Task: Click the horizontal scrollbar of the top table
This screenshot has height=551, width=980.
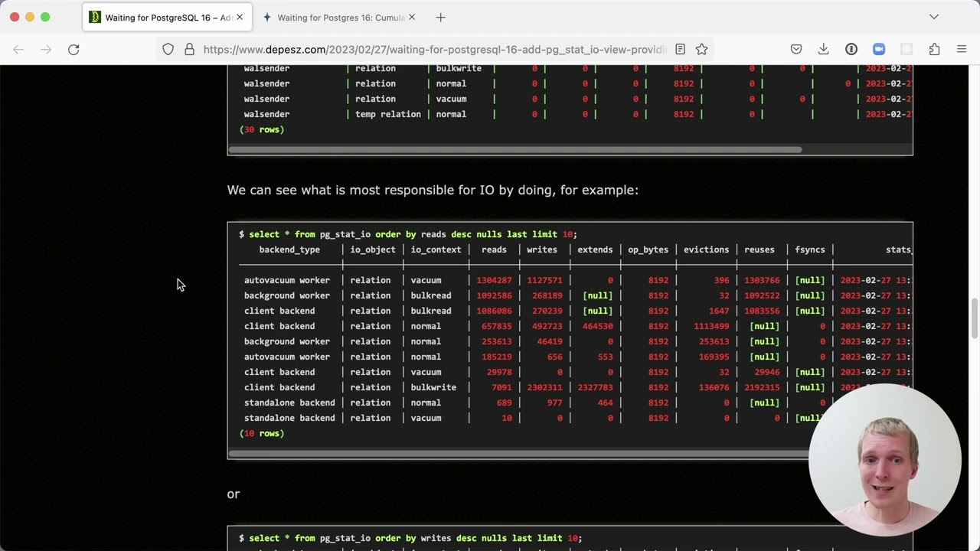Action: [x=515, y=149]
